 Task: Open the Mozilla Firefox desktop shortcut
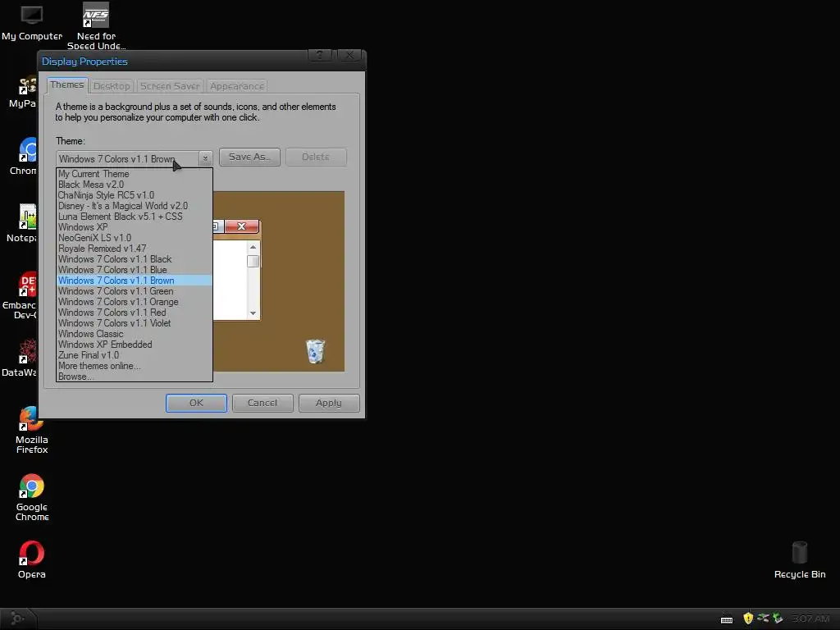(x=32, y=430)
